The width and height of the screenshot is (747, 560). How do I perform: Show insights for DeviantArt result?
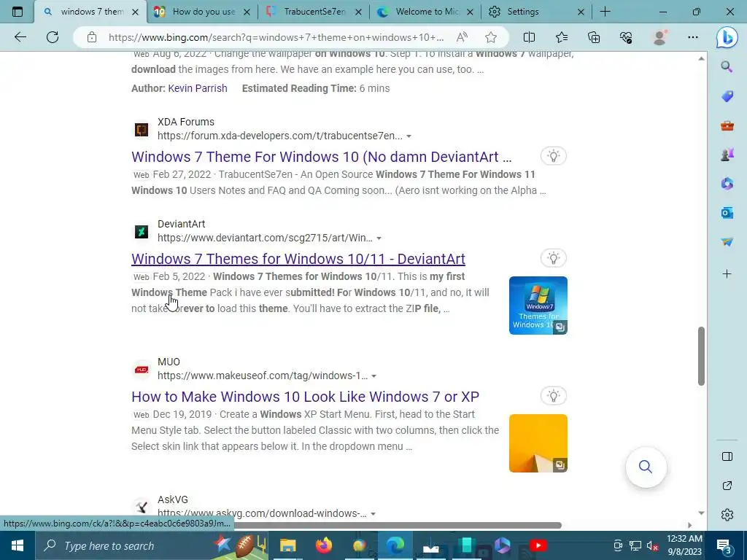[x=553, y=258]
